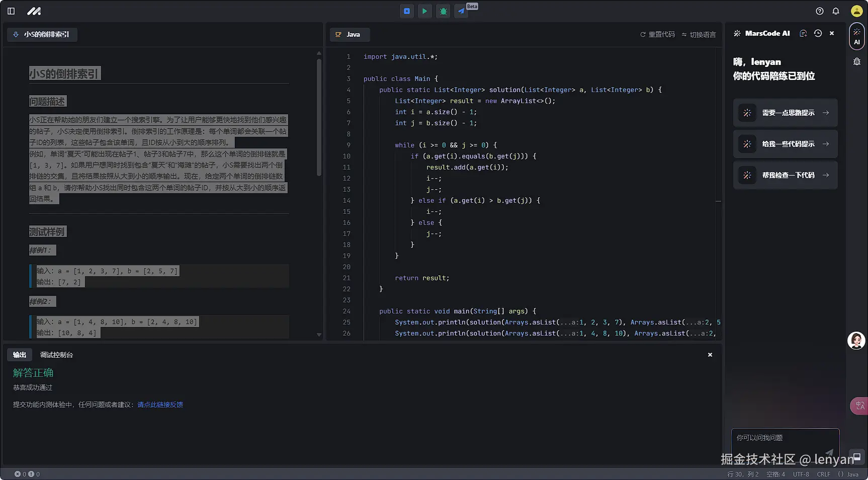Open the 切换语言 language switcher

point(699,35)
